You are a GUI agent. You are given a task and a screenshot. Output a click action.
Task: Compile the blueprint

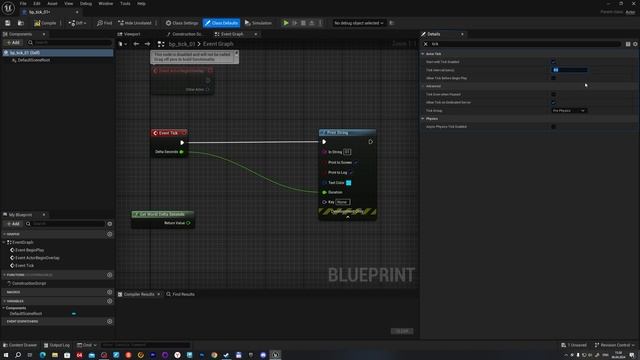45,23
